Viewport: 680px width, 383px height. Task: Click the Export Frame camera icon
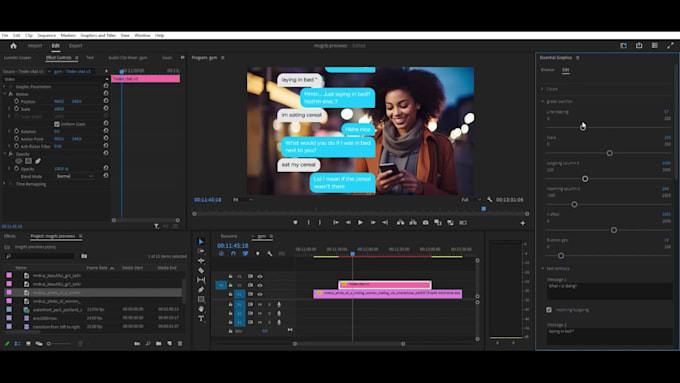coord(425,223)
